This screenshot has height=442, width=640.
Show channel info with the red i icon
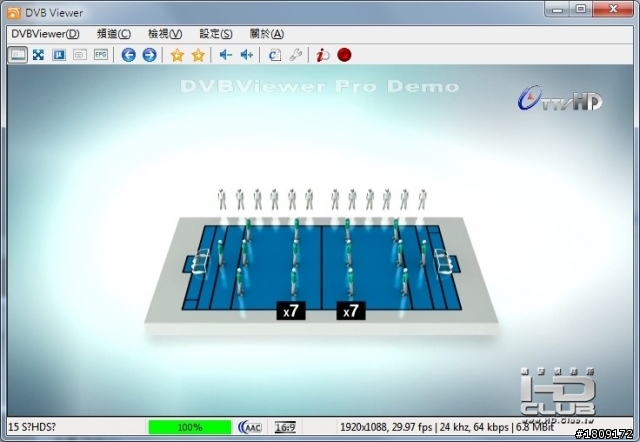pyautogui.click(x=323, y=55)
